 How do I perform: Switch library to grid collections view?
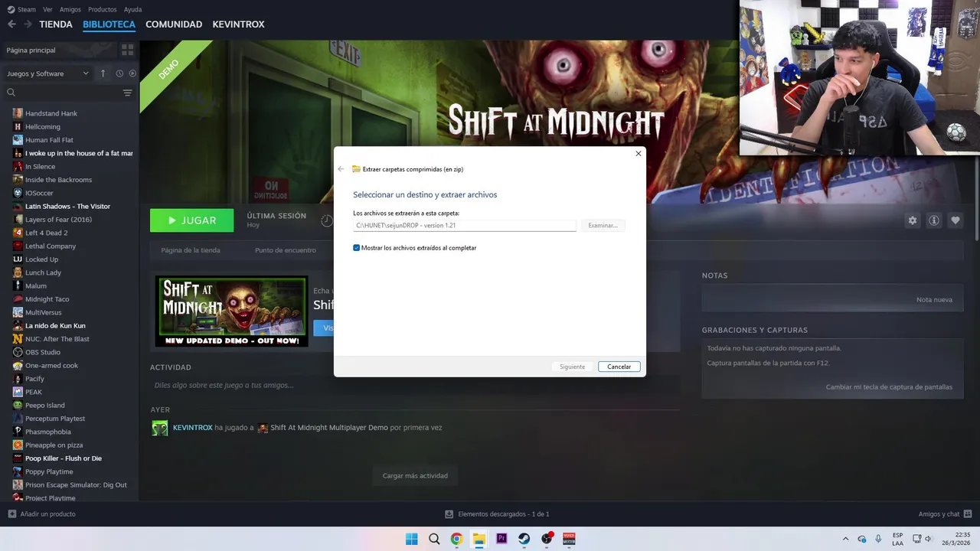pos(127,50)
